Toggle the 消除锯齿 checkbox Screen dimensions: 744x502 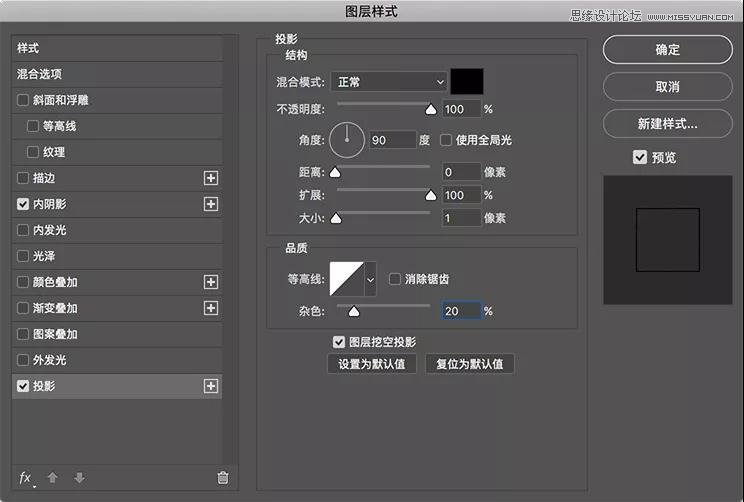394,279
